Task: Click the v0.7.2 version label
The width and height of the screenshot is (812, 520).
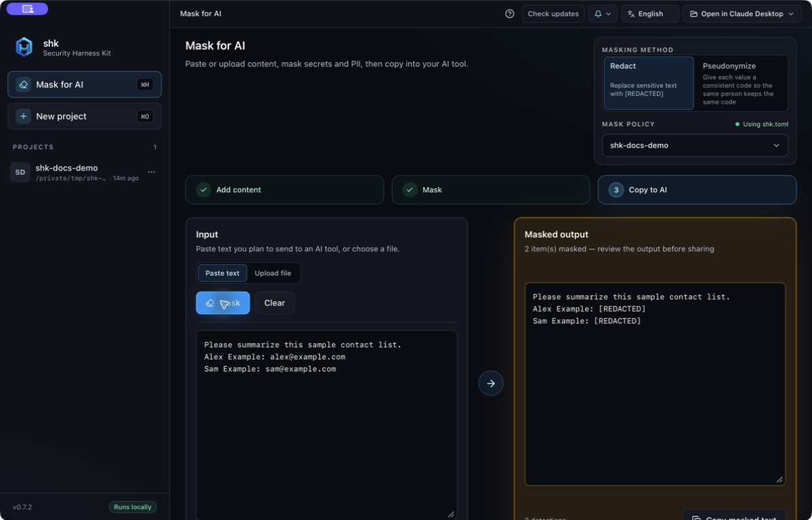Action: (x=22, y=507)
